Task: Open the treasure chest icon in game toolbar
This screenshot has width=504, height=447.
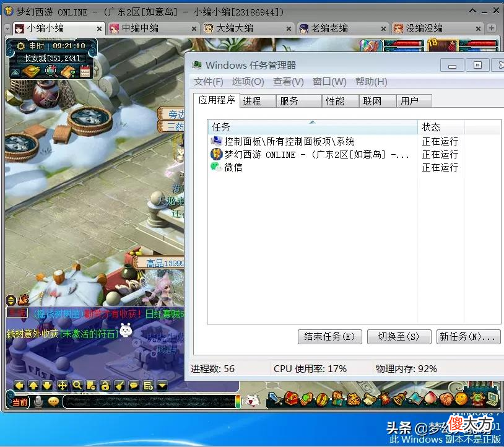Action: pos(291,399)
